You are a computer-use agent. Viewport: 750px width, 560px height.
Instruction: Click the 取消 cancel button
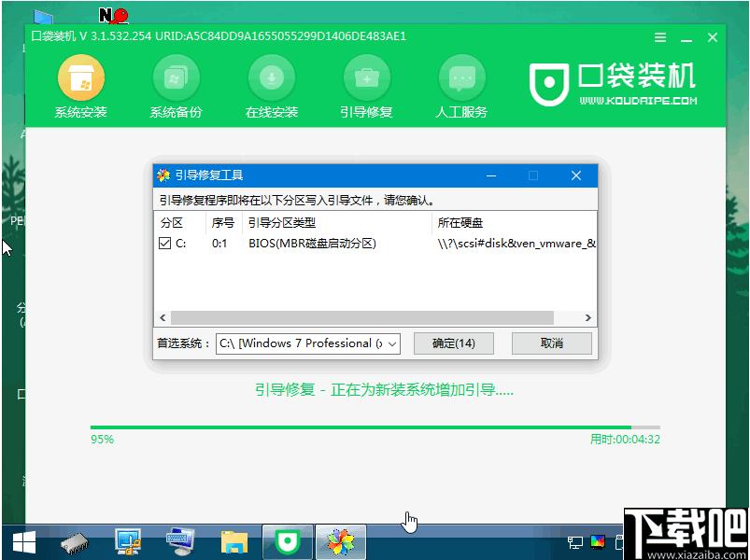[x=551, y=343]
